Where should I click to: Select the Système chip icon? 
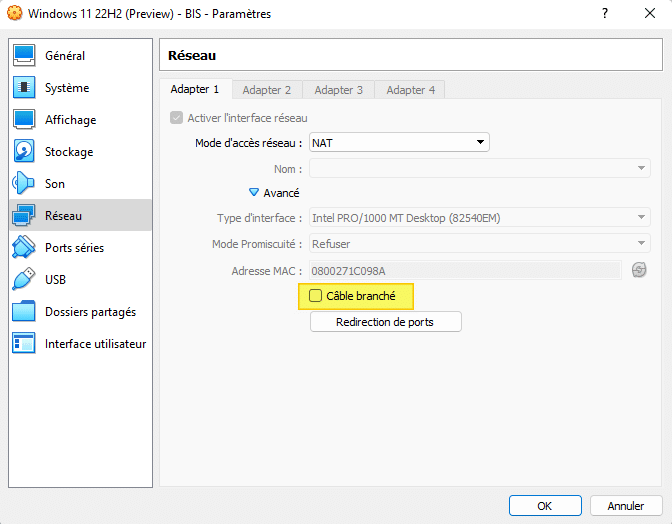point(24,88)
